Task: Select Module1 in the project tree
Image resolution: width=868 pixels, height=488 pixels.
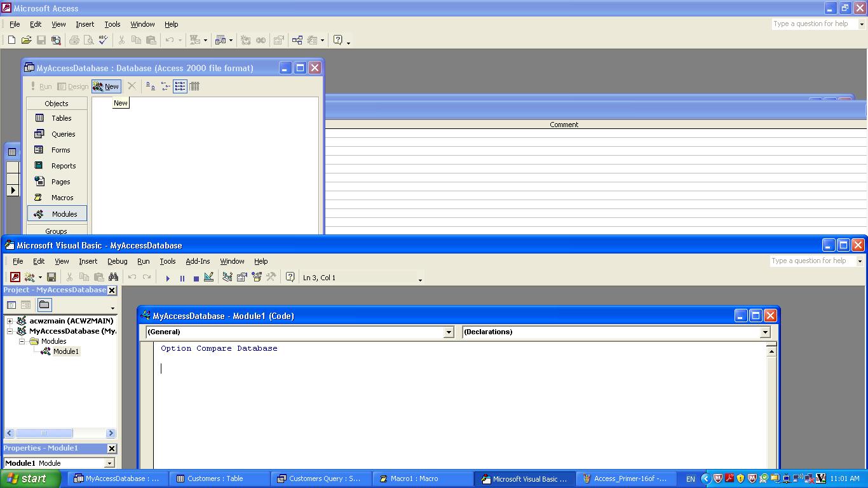Action: point(65,351)
